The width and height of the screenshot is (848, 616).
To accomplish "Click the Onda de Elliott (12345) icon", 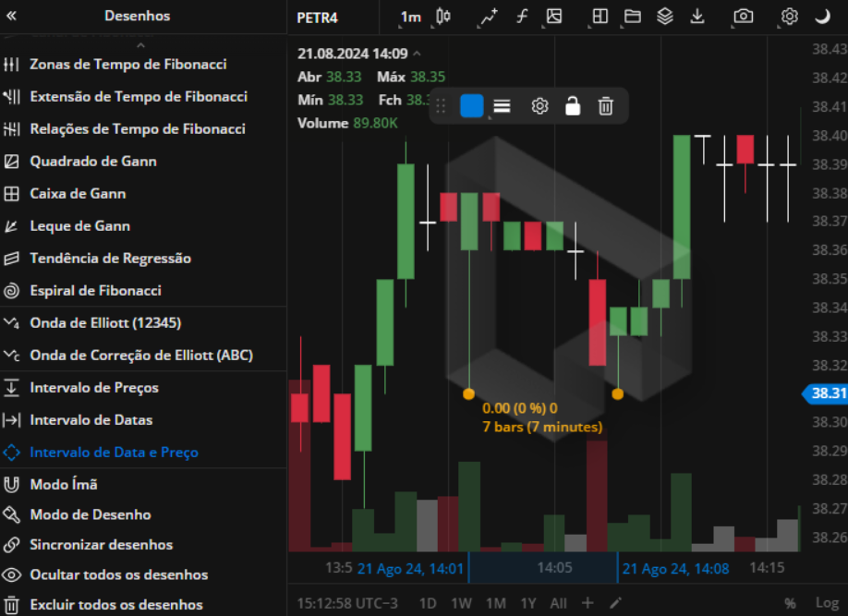I will click(11, 323).
